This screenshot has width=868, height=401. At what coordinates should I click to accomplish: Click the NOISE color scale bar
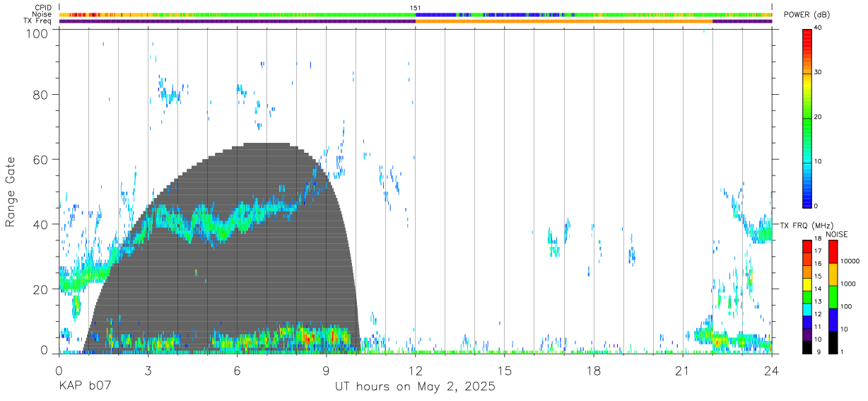[833, 297]
